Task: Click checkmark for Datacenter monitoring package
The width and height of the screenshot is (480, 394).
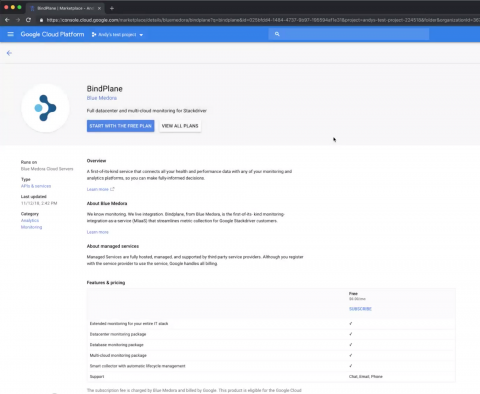Action: pyautogui.click(x=351, y=334)
